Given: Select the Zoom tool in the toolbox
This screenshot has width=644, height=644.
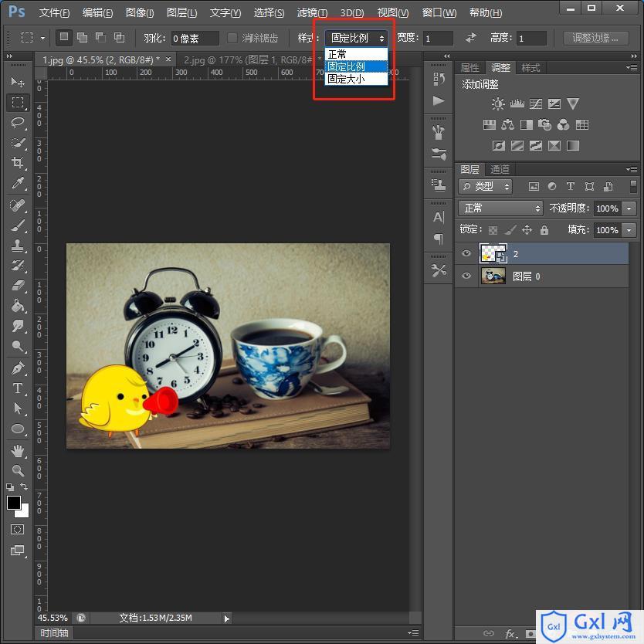Looking at the screenshot, I should 18,471.
